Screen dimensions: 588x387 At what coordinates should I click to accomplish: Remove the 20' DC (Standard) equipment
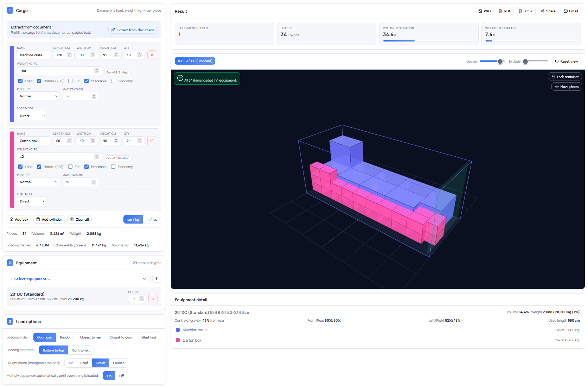153,299
